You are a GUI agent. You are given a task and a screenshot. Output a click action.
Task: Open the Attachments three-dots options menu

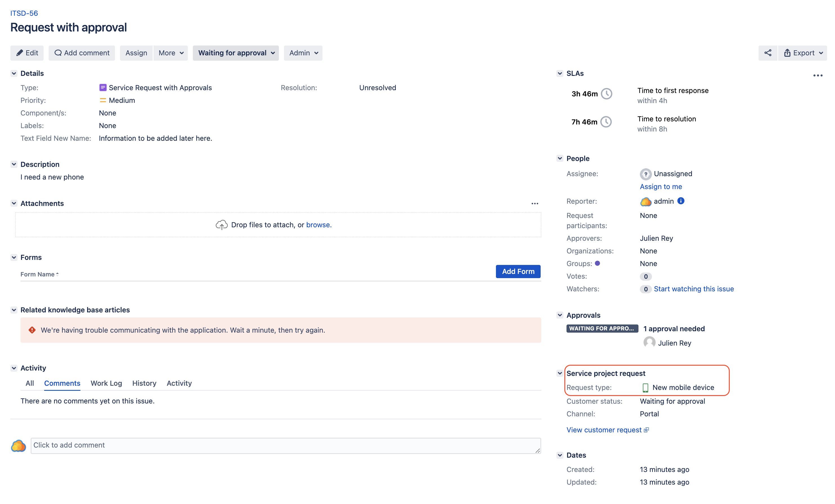pos(534,203)
